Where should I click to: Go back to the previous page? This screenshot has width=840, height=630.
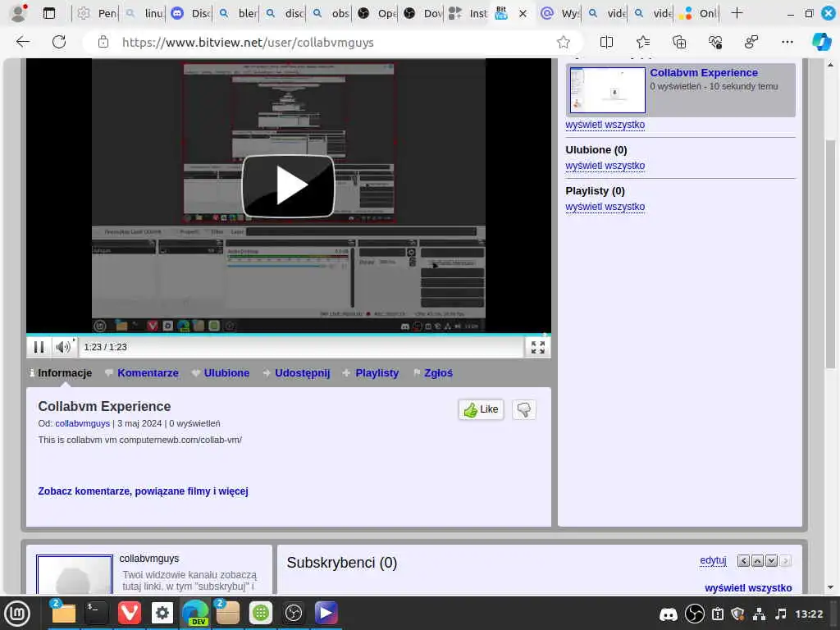click(x=22, y=42)
